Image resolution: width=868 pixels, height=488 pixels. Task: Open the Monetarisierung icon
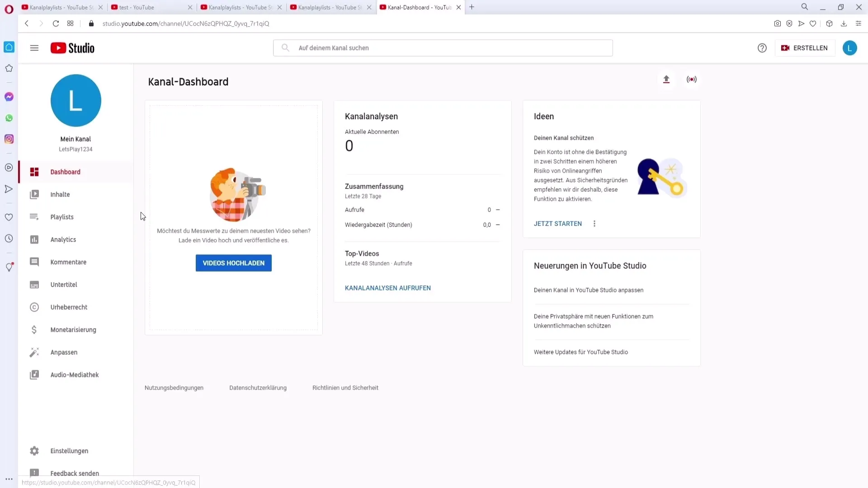pos(34,329)
